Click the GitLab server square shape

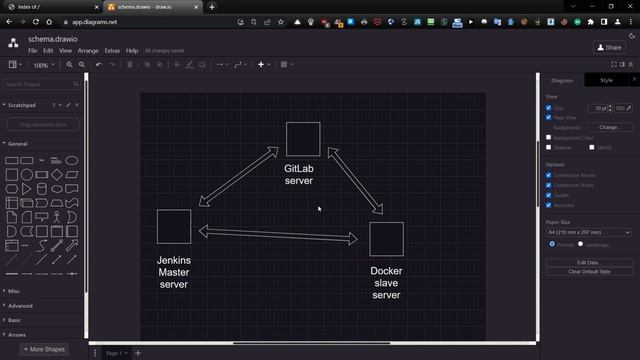click(303, 139)
